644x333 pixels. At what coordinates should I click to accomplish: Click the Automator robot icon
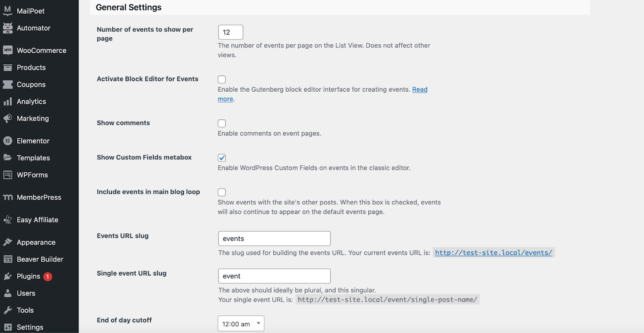point(8,28)
